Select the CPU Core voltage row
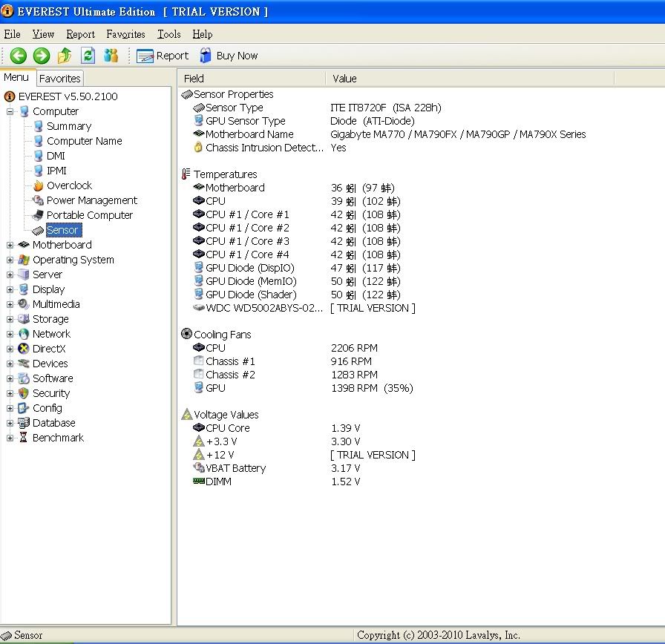 tap(228, 428)
